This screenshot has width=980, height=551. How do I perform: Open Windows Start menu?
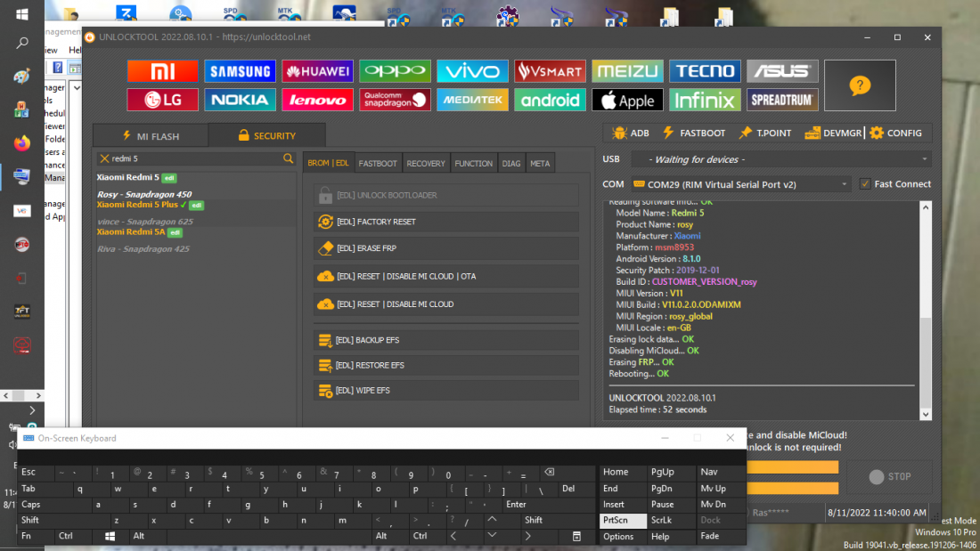(x=22, y=13)
